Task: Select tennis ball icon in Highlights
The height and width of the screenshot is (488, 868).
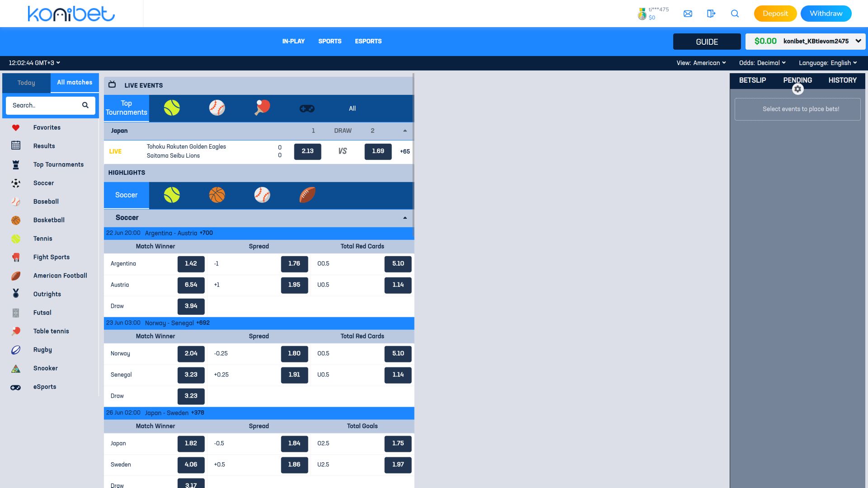Action: tap(172, 195)
